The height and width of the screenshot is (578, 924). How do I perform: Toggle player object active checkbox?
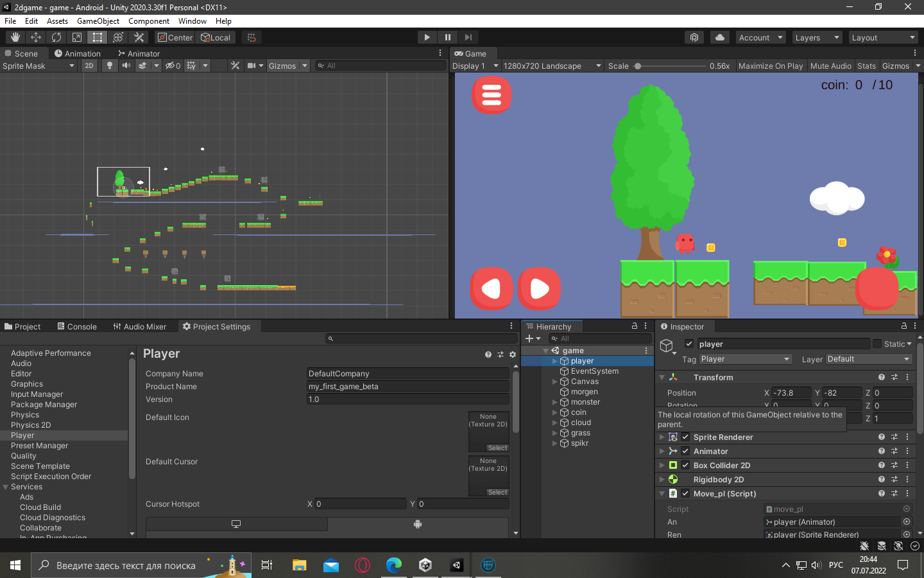(x=689, y=344)
